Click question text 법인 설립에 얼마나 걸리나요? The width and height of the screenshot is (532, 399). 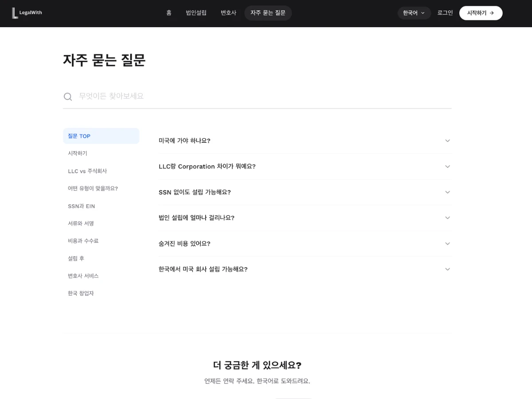[x=196, y=218]
